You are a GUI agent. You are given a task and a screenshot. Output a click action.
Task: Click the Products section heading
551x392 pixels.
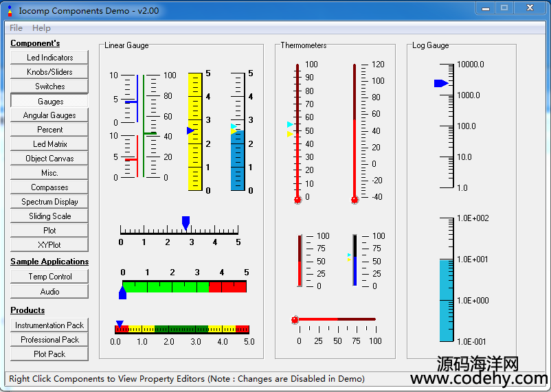click(27, 310)
